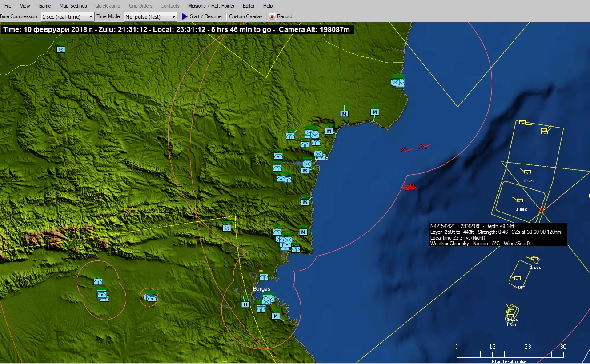The height and width of the screenshot is (364, 590).
Task: Click the Burgas city label
Action: coord(261,289)
